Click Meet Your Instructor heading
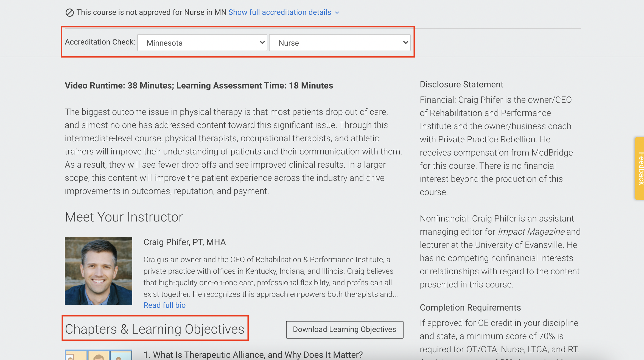 pos(124,217)
